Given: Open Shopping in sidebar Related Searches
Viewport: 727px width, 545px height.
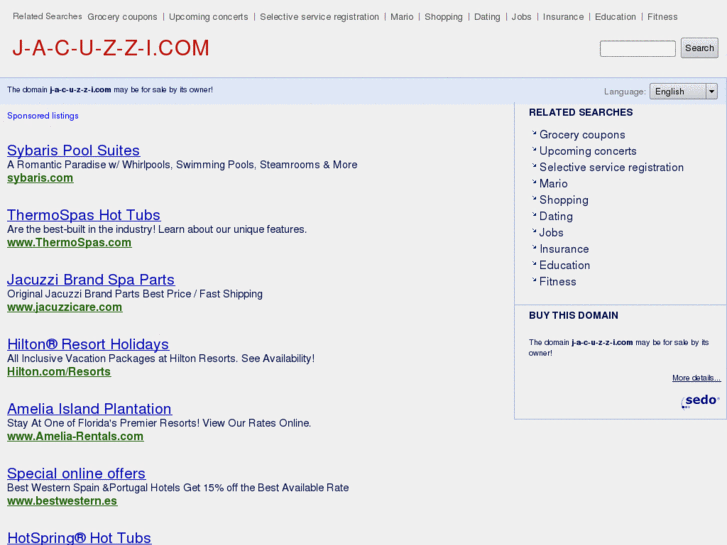Looking at the screenshot, I should [564, 200].
